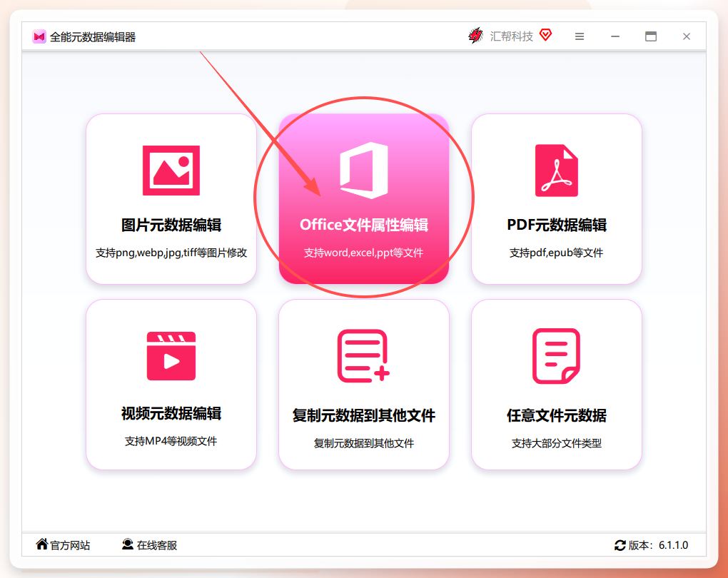
Task: Click text 支持大部分文件类型
Action: pyautogui.click(x=556, y=443)
